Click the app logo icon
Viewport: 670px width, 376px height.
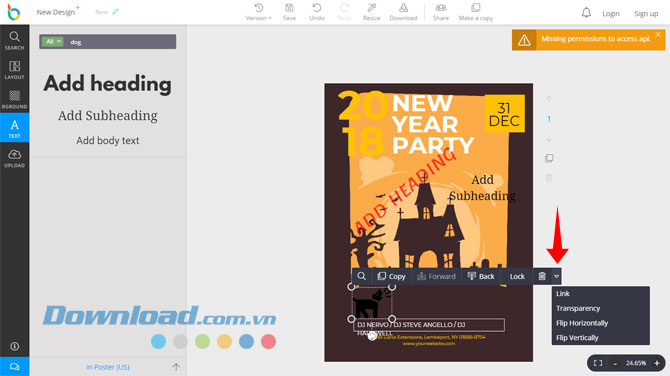pyautogui.click(x=14, y=12)
